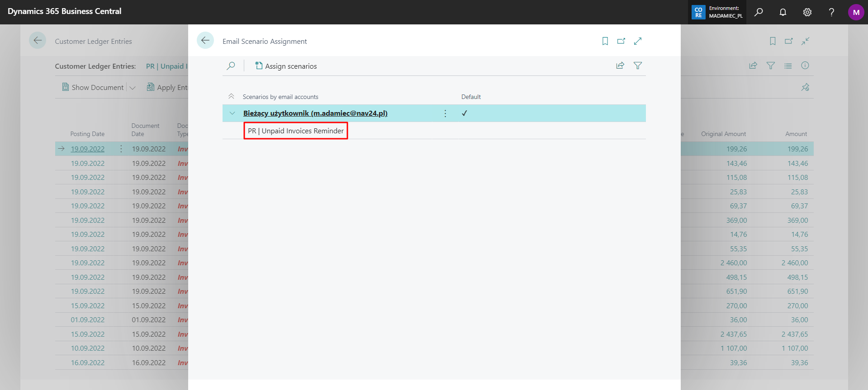This screenshot has height=390, width=868.
Task: Expand the Email Scenario Assignment dialog
Action: [638, 41]
